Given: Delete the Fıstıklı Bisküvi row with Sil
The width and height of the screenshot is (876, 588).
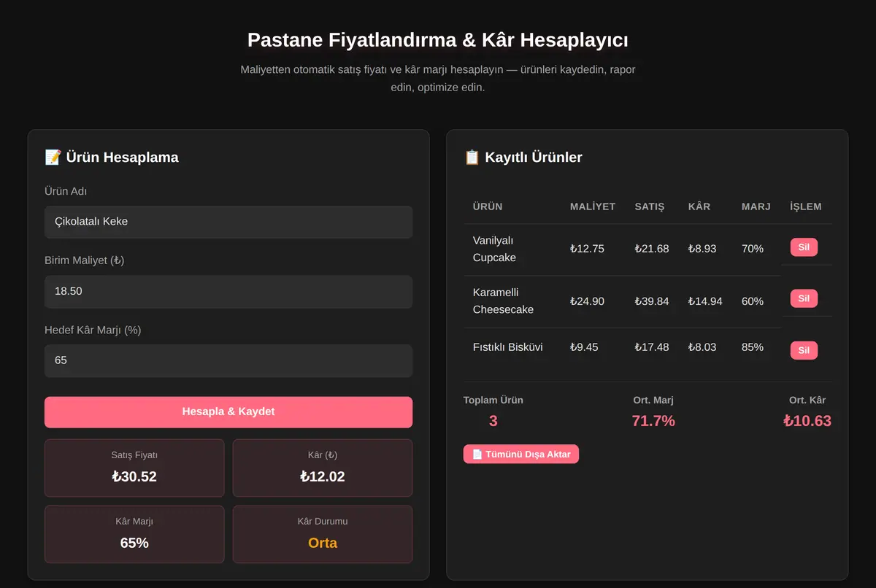Looking at the screenshot, I should pos(804,350).
